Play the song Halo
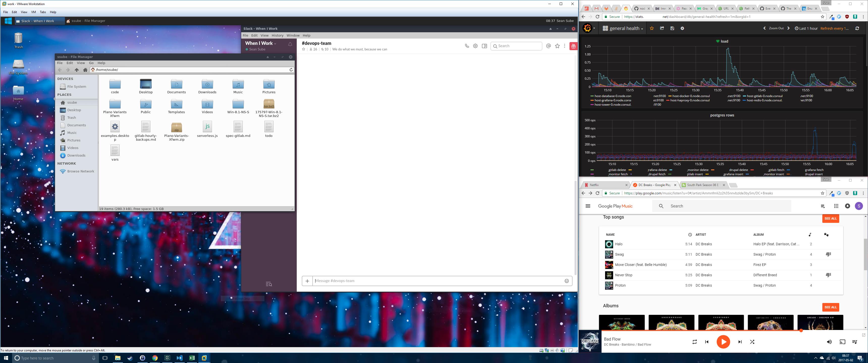Screen dimensions: 868x363 [x=609, y=244]
